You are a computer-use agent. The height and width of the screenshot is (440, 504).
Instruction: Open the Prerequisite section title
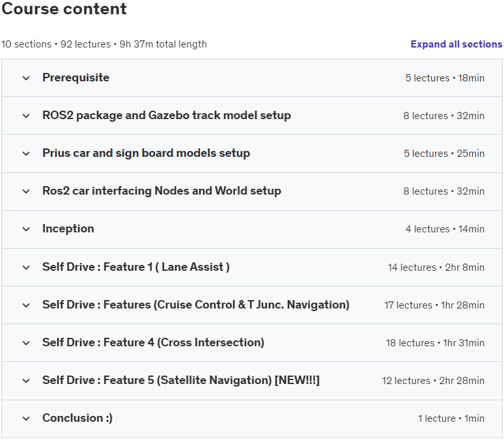[76, 77]
